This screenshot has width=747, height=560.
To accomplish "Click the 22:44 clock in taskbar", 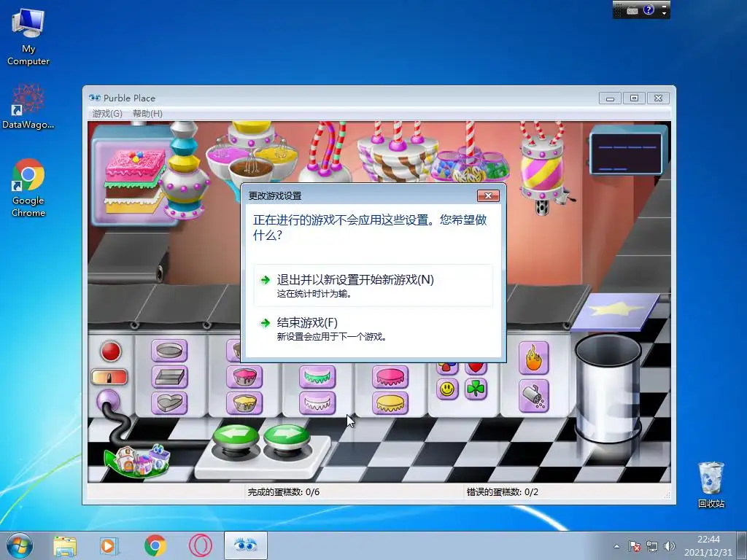I will (708, 540).
